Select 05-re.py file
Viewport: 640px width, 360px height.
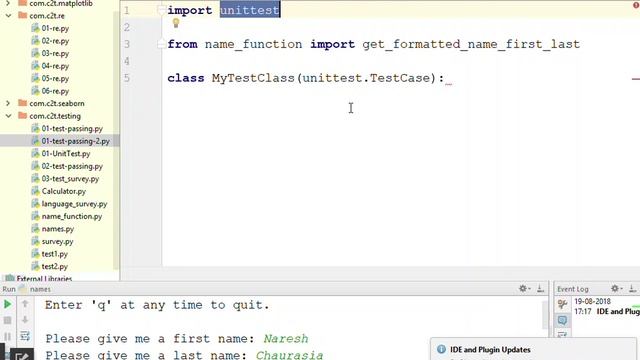point(55,78)
